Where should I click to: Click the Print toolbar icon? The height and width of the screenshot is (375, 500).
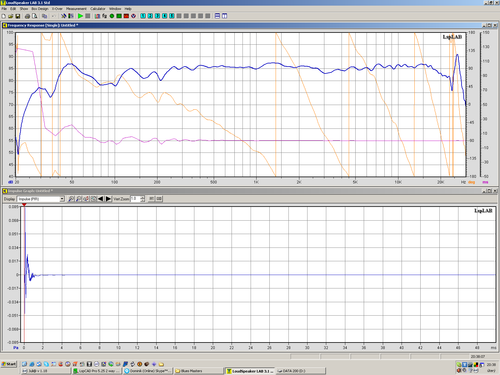[27, 16]
